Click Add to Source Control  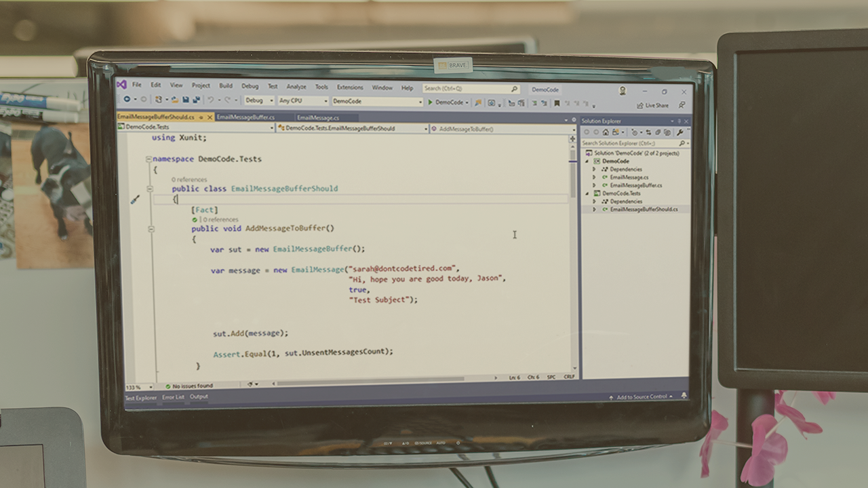[642, 396]
